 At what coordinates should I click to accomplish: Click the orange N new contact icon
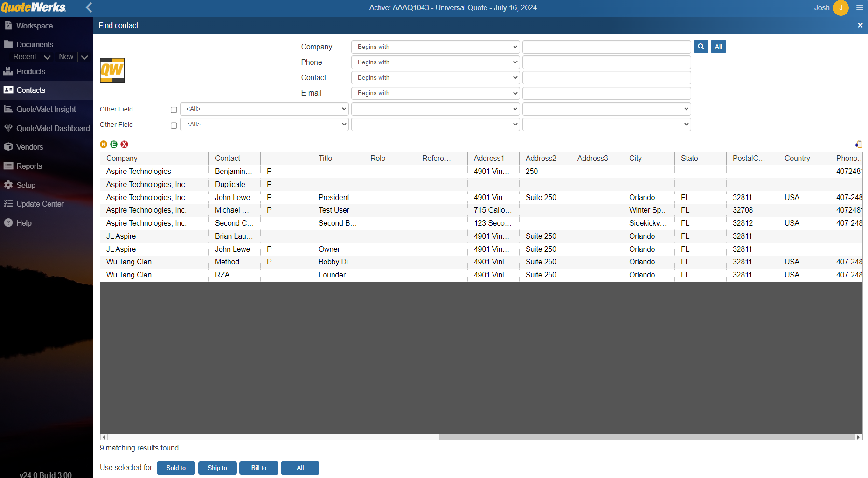104,145
